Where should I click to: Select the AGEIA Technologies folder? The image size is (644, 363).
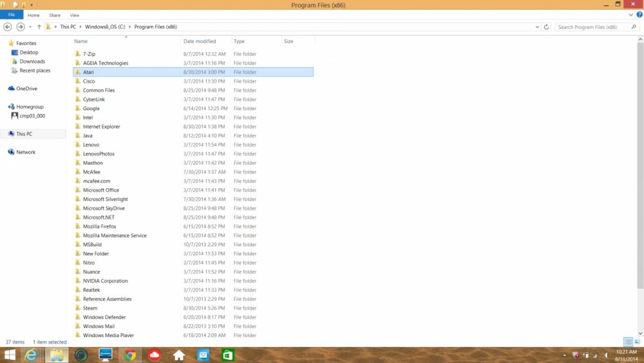(106, 63)
